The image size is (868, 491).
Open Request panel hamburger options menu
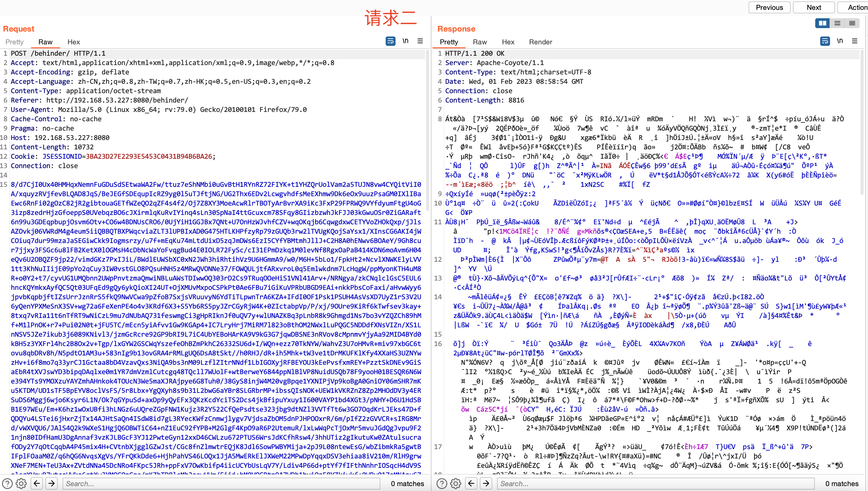point(420,41)
